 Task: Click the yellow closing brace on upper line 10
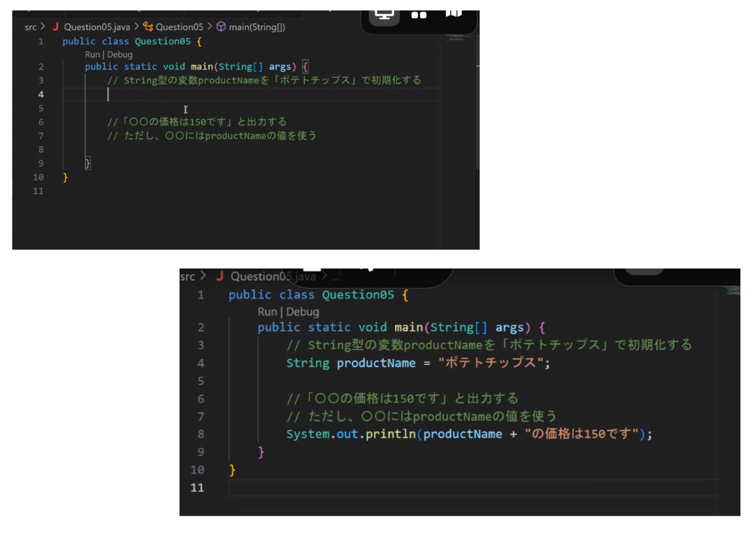(x=65, y=178)
